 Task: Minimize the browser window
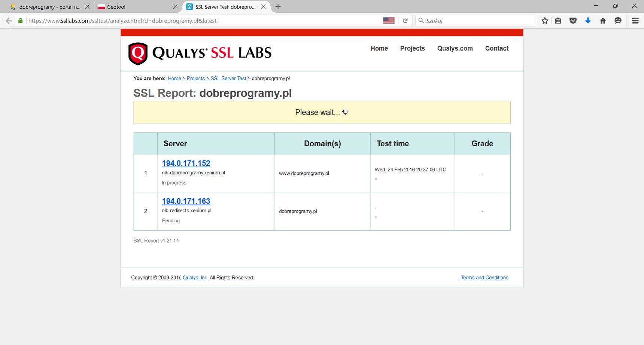[x=596, y=6]
